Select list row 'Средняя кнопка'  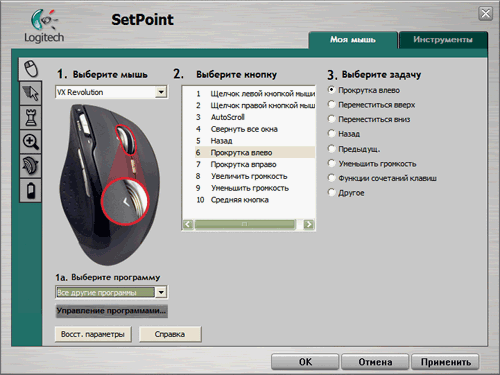[x=255, y=200]
